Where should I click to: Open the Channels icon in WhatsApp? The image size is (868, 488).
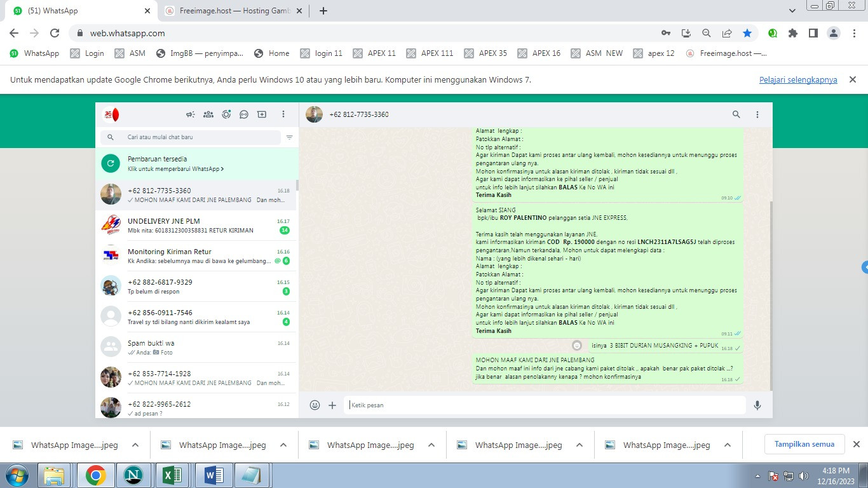coord(244,114)
